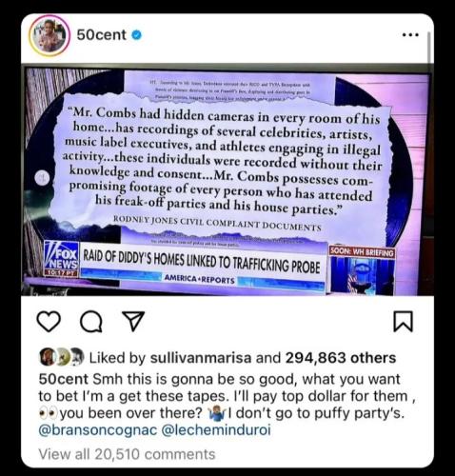455x476 pixels.
Task: Share the post via paper plane icon
Action: click(x=133, y=321)
